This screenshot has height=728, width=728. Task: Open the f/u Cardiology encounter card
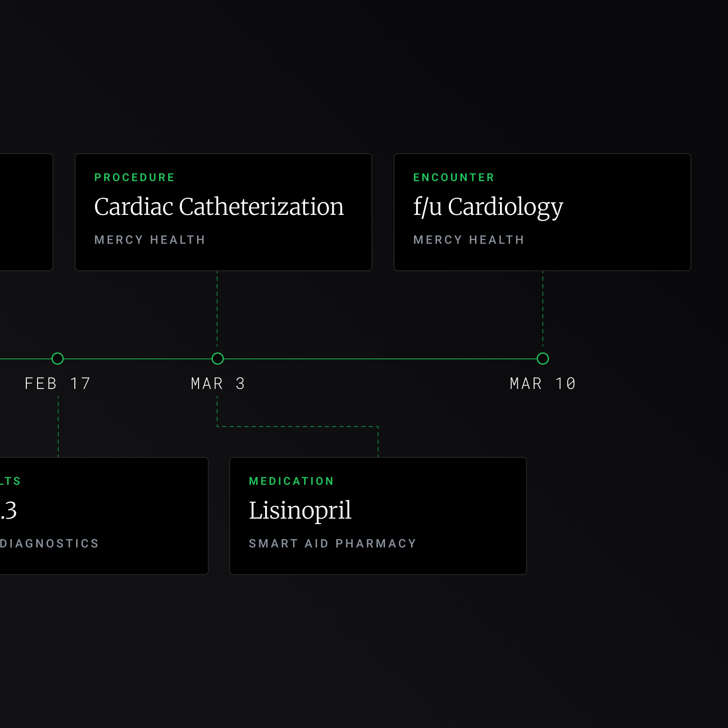[x=542, y=212]
